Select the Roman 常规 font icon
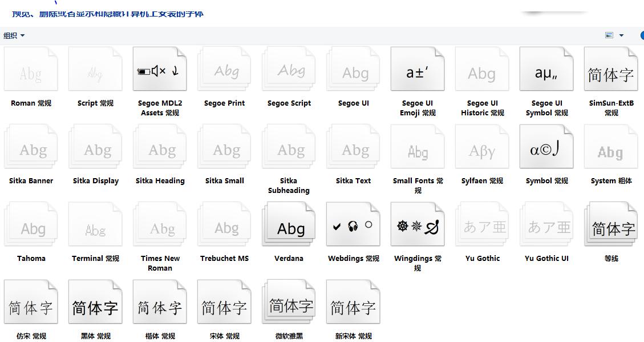Screen dimensions: 644x342 point(31,69)
